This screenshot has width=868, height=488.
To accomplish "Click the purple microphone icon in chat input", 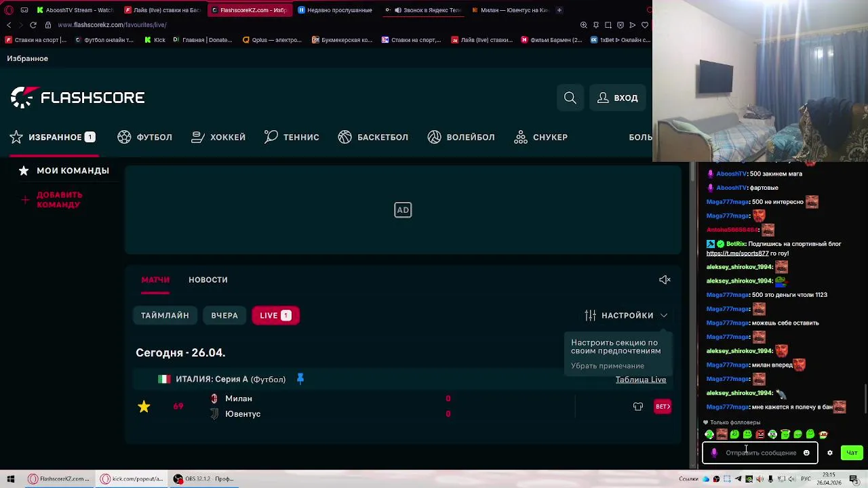I will tap(714, 453).
